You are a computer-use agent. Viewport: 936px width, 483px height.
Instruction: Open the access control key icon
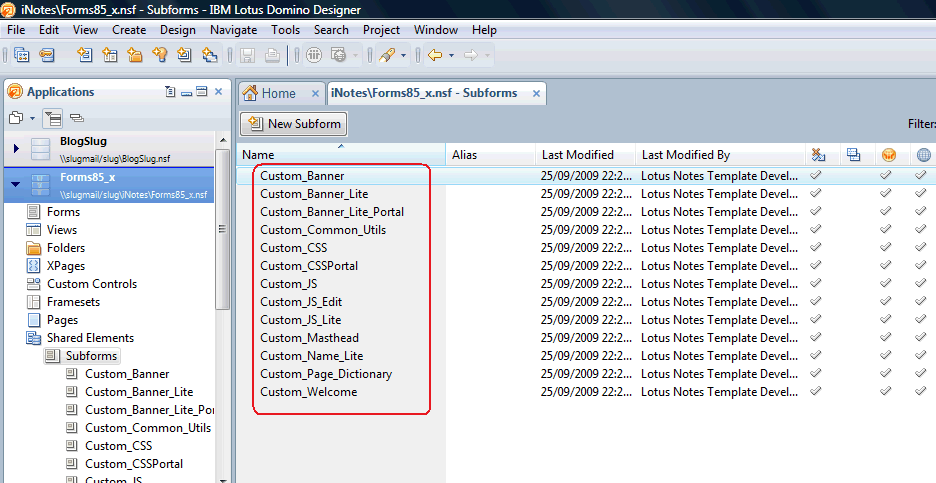pos(47,55)
